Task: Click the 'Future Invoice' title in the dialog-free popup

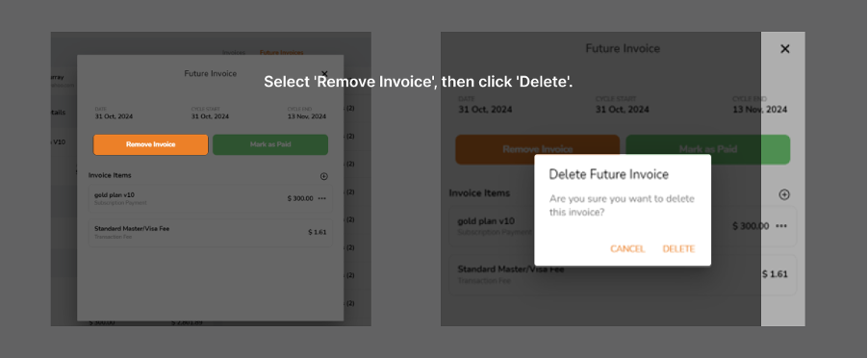Action: [x=211, y=73]
